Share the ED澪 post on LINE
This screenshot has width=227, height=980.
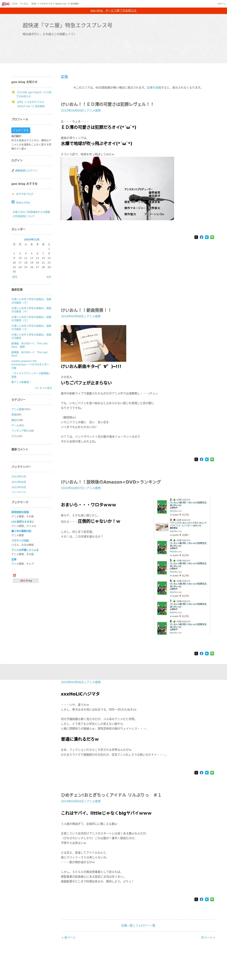212,237
